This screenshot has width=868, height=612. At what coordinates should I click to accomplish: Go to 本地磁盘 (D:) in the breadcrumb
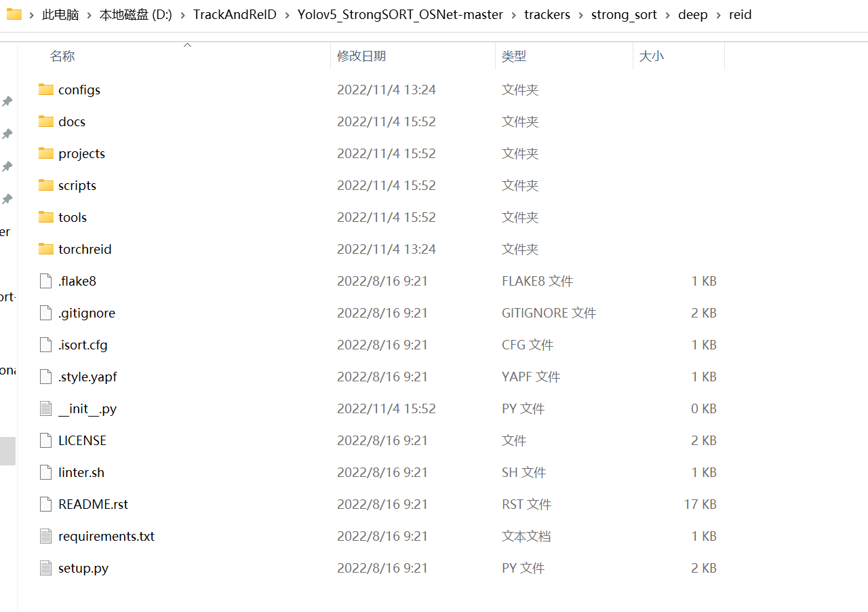[136, 14]
